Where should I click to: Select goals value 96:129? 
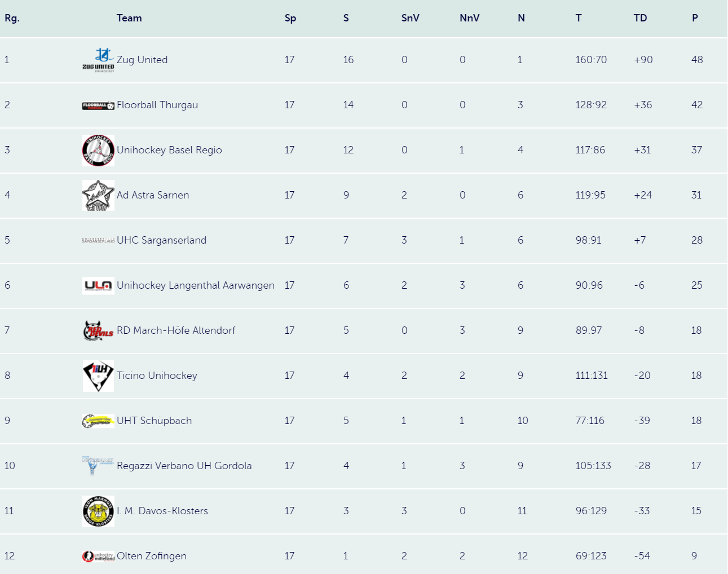(591, 511)
